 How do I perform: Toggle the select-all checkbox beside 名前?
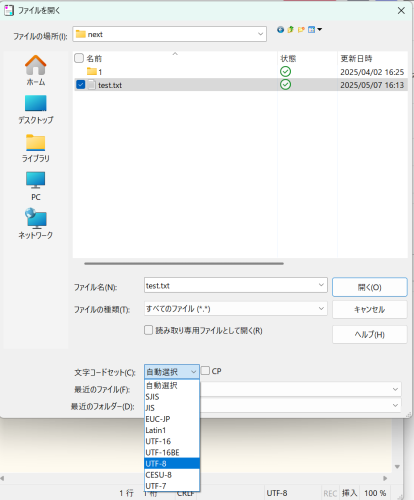(x=79, y=58)
